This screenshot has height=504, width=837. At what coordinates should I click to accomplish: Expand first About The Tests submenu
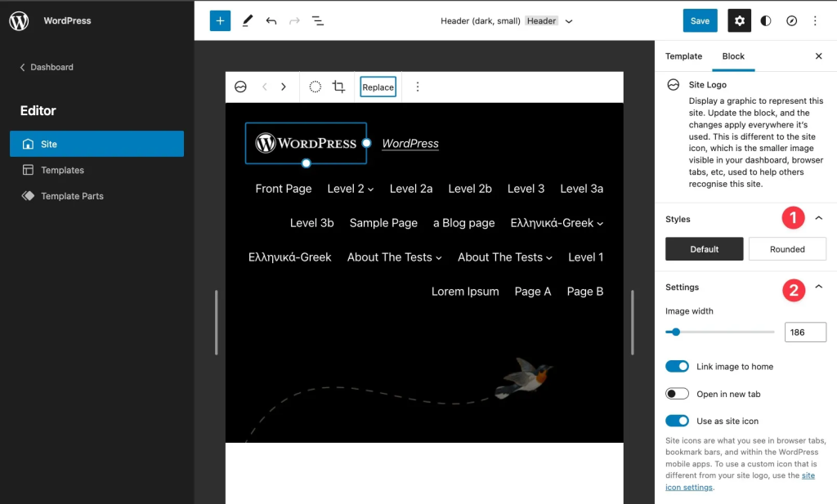click(439, 258)
